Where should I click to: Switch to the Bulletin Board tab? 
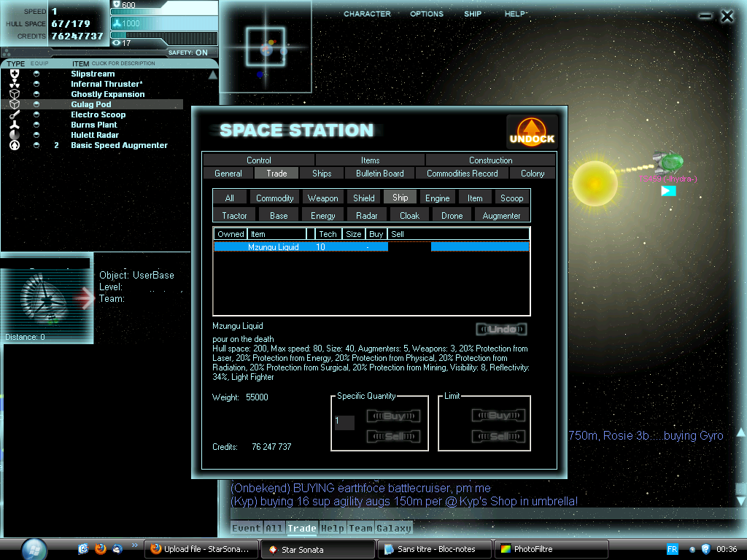coord(379,174)
